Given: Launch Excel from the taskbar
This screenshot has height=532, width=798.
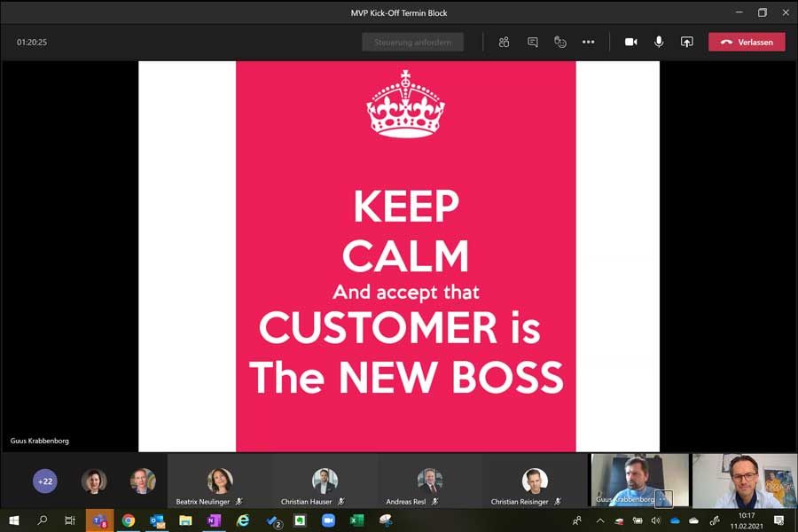Looking at the screenshot, I should click(356, 520).
